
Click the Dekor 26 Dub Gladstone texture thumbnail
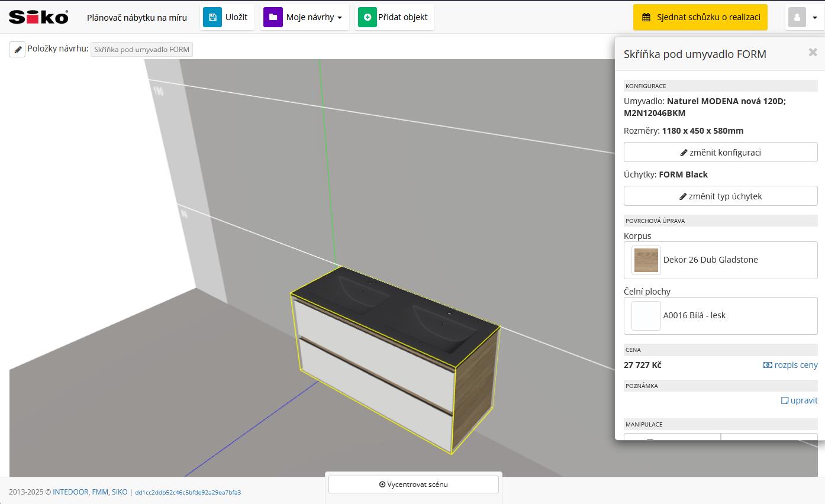click(x=646, y=260)
